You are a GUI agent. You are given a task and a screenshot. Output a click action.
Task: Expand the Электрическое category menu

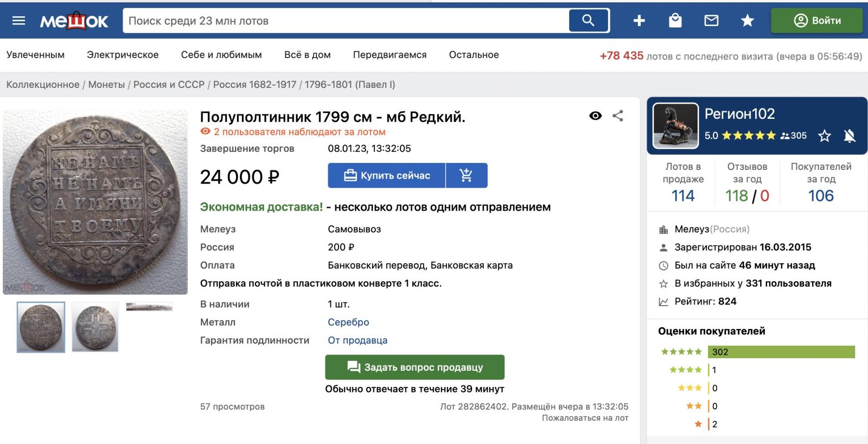point(123,55)
